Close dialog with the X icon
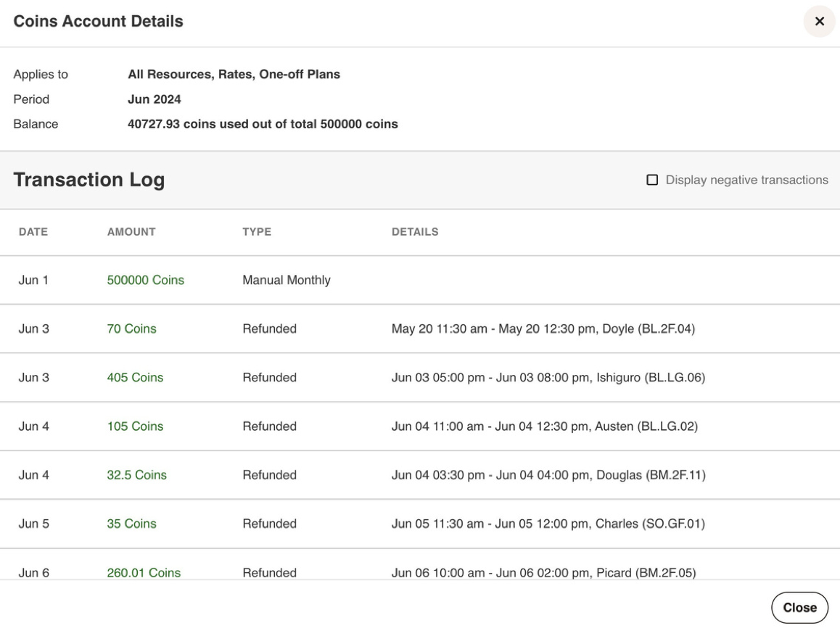 point(819,22)
